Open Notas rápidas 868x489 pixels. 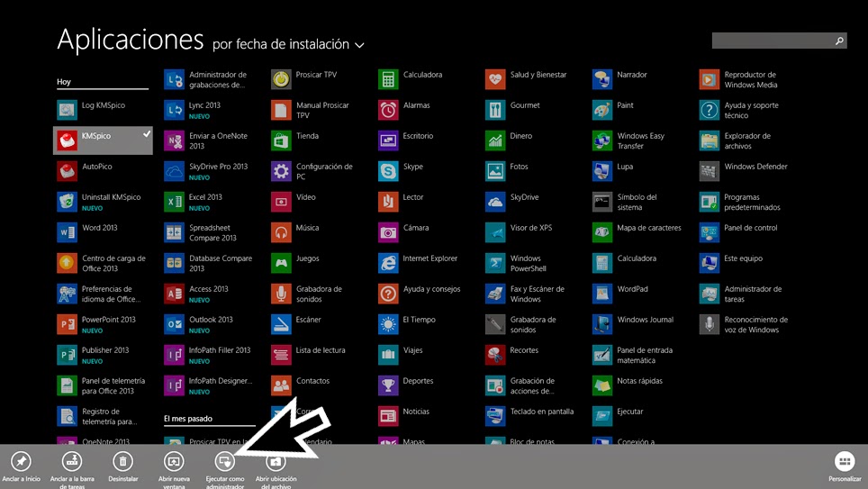628,385
